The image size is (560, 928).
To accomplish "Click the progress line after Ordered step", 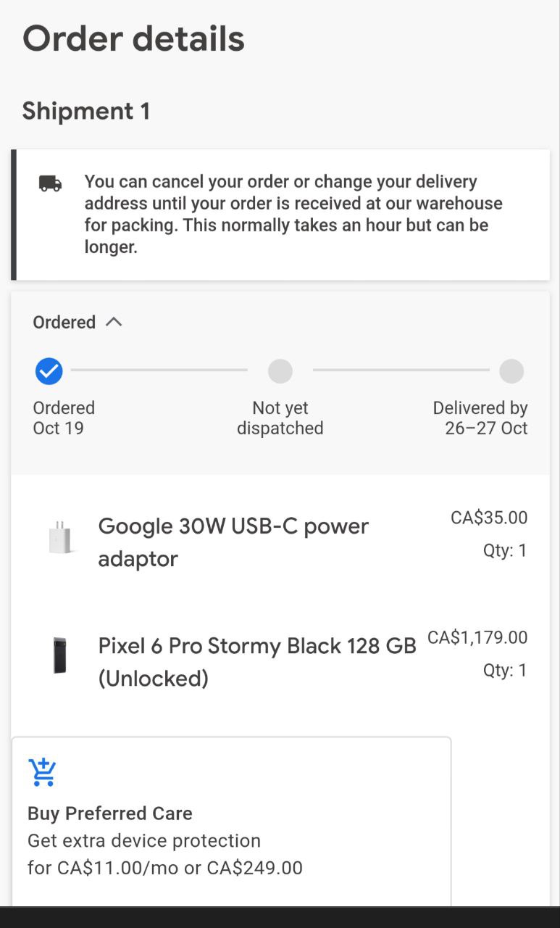I will (159, 370).
